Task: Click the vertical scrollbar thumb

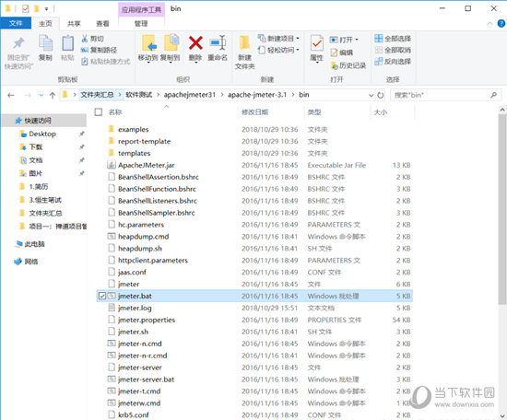Action: (x=502, y=209)
